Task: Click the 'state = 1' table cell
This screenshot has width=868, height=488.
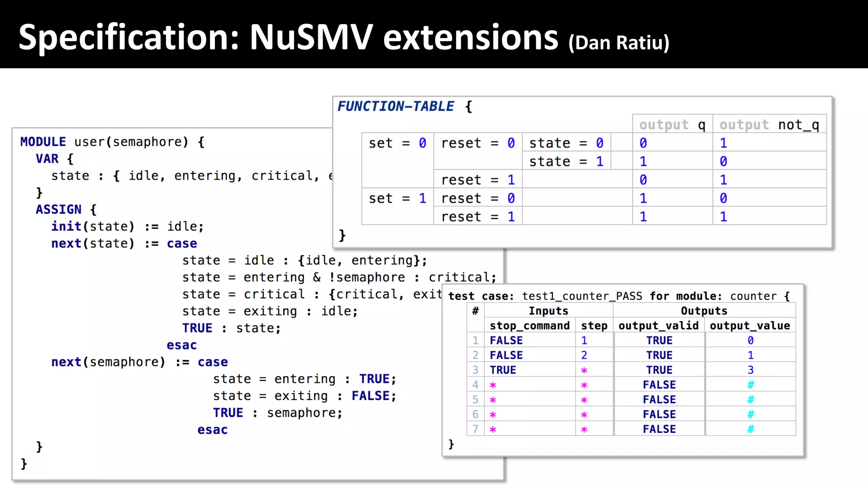Action: point(566,161)
